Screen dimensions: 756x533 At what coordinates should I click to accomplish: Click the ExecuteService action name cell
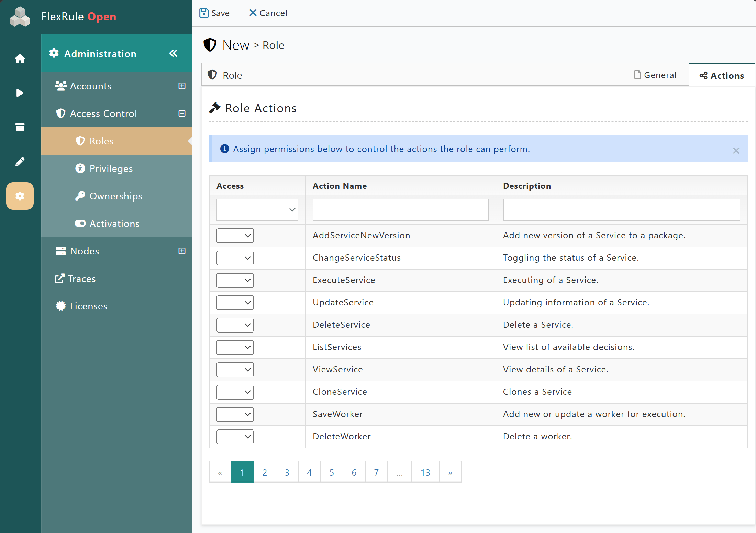click(x=400, y=280)
